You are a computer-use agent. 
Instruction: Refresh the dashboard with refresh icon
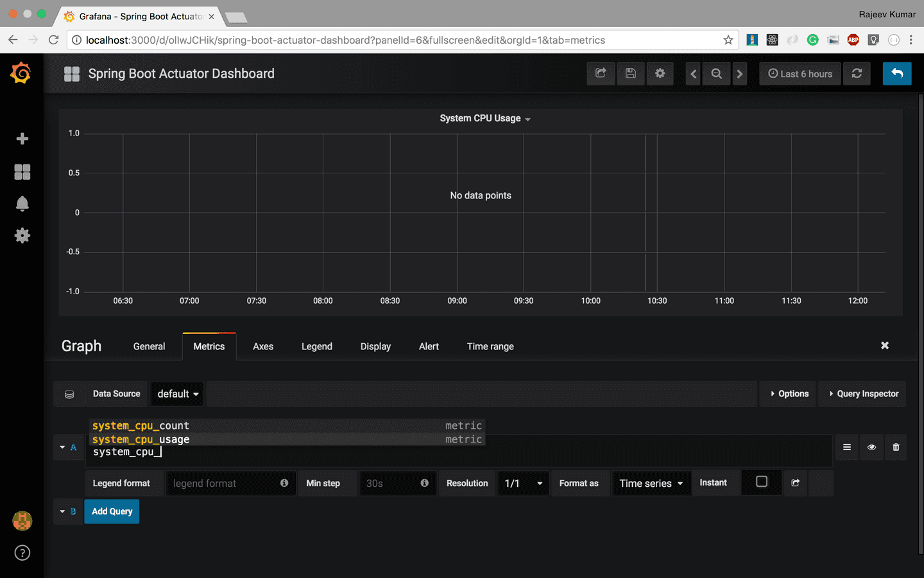[857, 73]
